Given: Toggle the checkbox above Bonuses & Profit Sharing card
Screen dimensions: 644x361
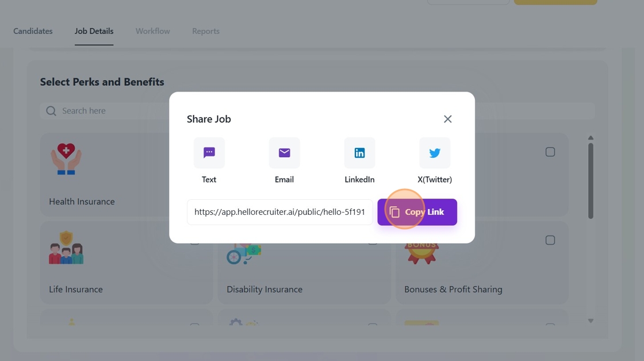Looking at the screenshot, I should pos(550,152).
